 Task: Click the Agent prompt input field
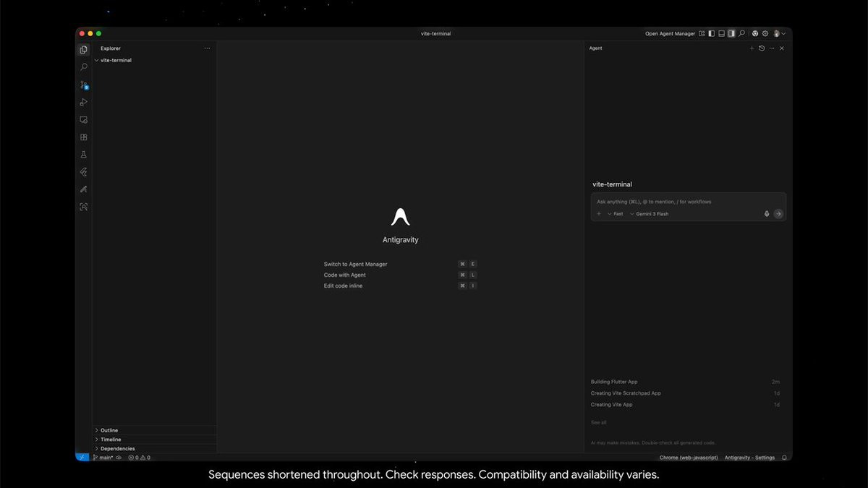[688, 202]
